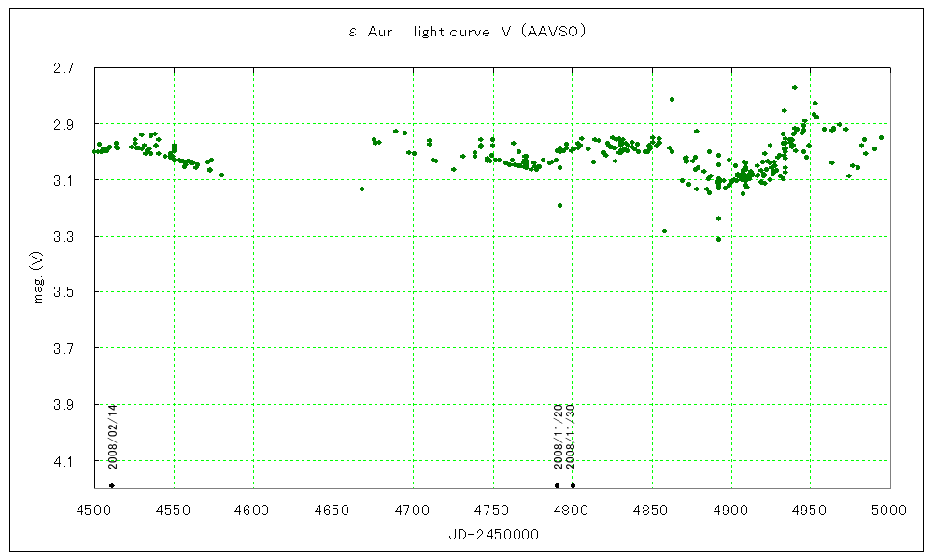Click the isolated data point near JD 4670
The image size is (934, 560).
pos(362,189)
